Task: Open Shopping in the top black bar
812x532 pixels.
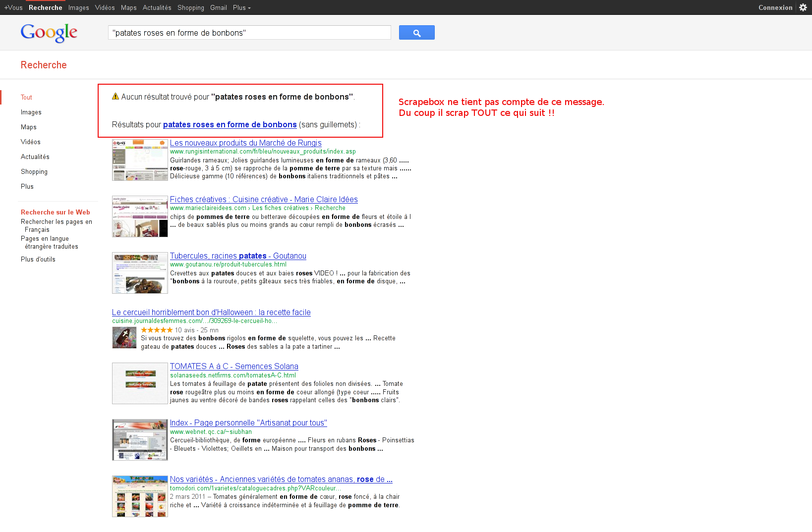Action: pos(191,7)
